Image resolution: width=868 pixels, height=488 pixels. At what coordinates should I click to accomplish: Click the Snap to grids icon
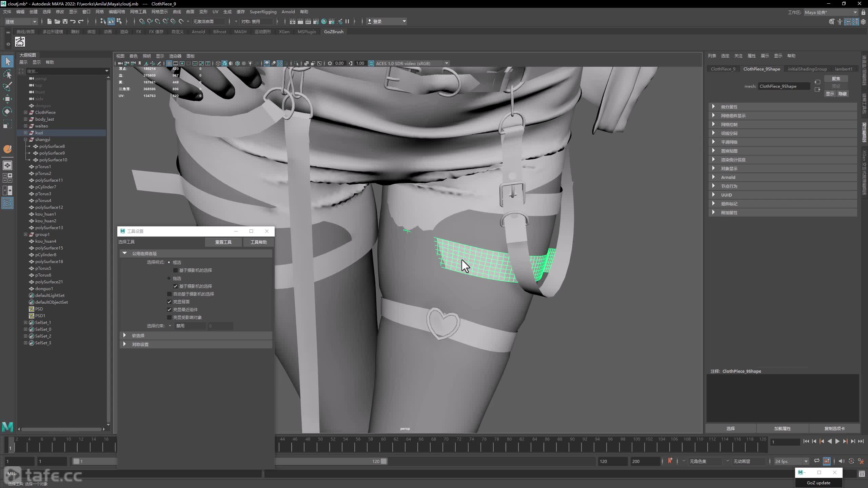[142, 21]
